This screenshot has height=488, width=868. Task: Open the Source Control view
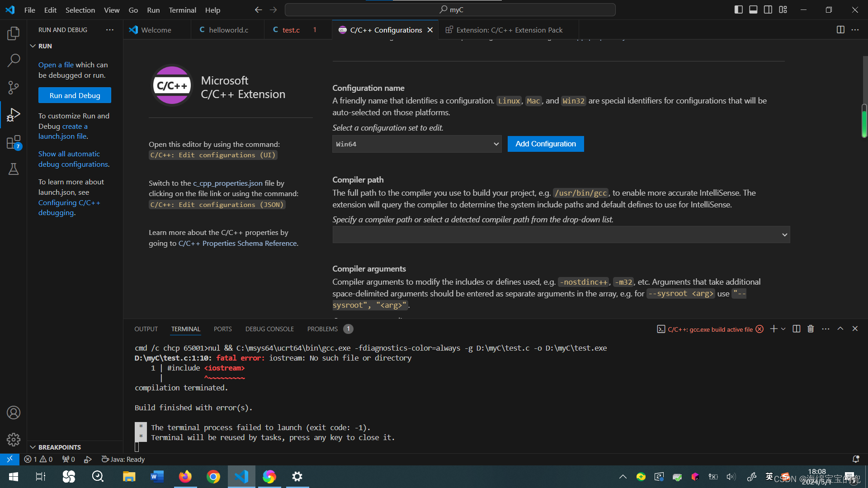[13, 87]
